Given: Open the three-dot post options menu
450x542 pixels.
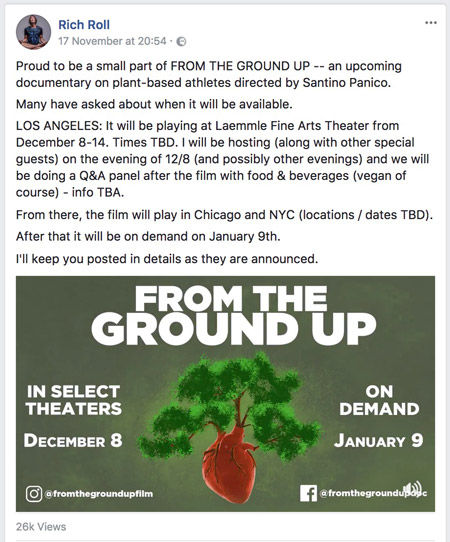Looking at the screenshot, I should [431, 23].
